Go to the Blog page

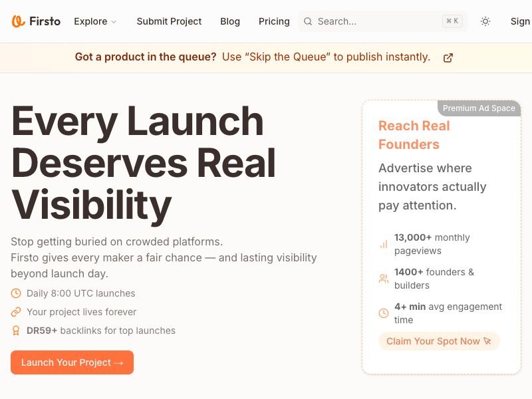[230, 21]
